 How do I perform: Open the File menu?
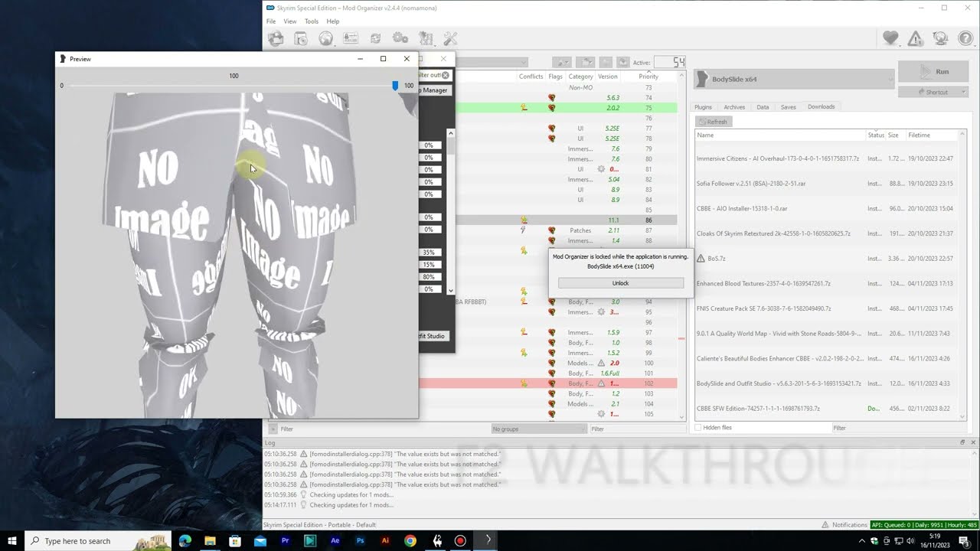271,21
